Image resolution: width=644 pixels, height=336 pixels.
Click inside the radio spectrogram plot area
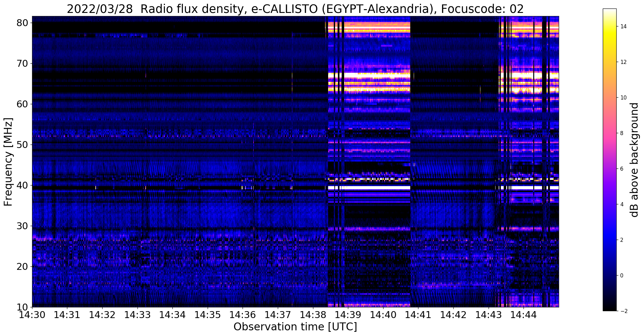pyautogui.click(x=295, y=162)
